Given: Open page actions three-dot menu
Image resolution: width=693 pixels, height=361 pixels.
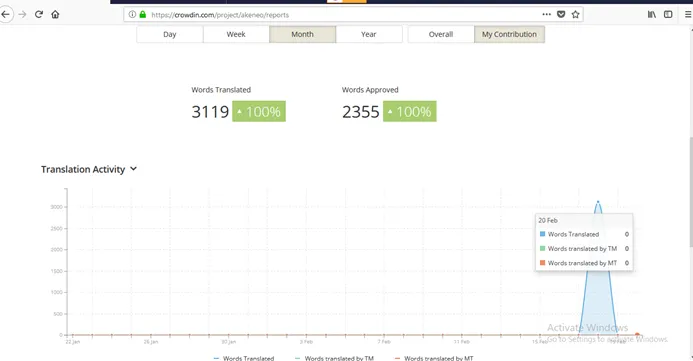Looking at the screenshot, I should click(x=547, y=15).
